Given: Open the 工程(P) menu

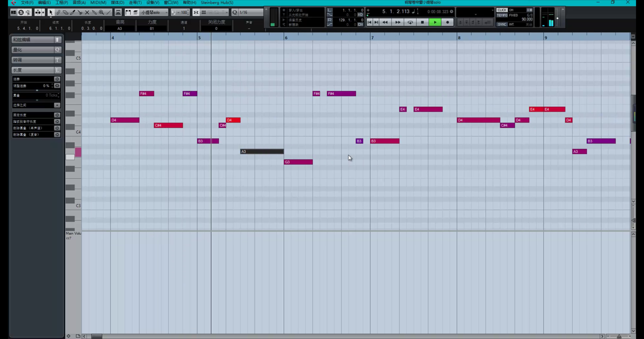Looking at the screenshot, I should [x=62, y=2].
